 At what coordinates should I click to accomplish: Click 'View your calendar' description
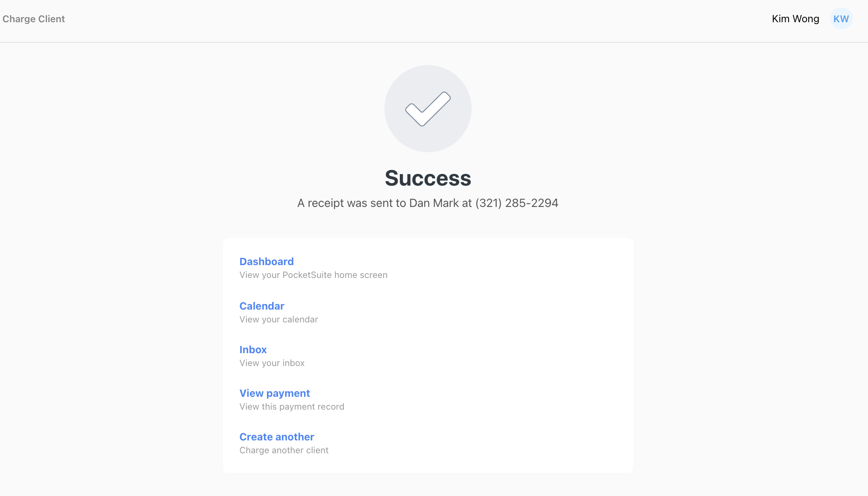coord(279,319)
